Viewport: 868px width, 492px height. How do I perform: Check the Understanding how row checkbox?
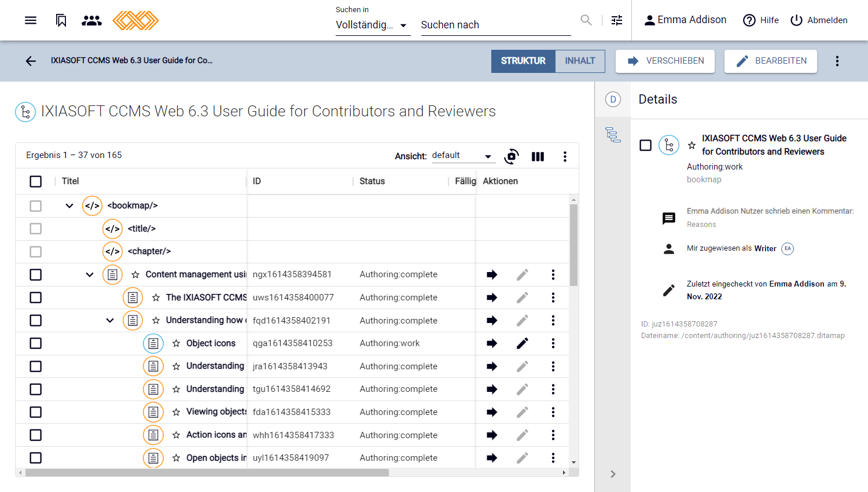(36, 321)
